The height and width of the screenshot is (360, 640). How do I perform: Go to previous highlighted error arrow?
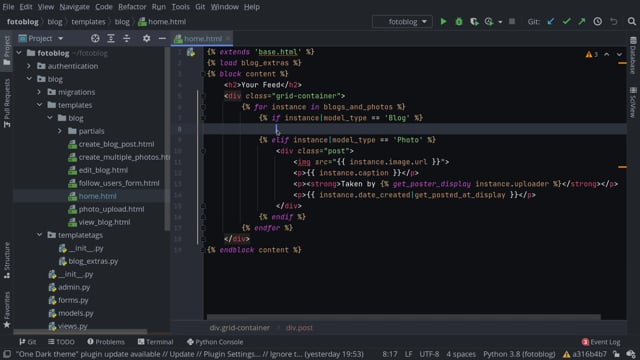tap(607, 54)
